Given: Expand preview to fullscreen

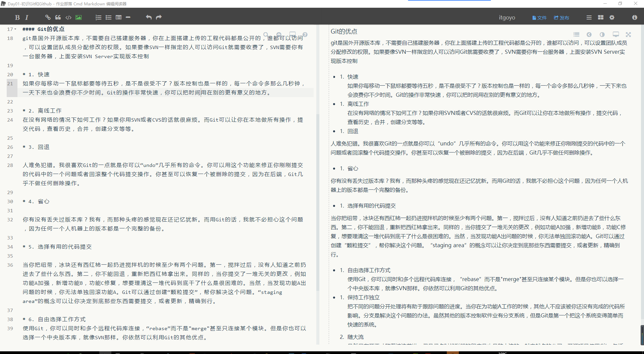Looking at the screenshot, I should (628, 34).
